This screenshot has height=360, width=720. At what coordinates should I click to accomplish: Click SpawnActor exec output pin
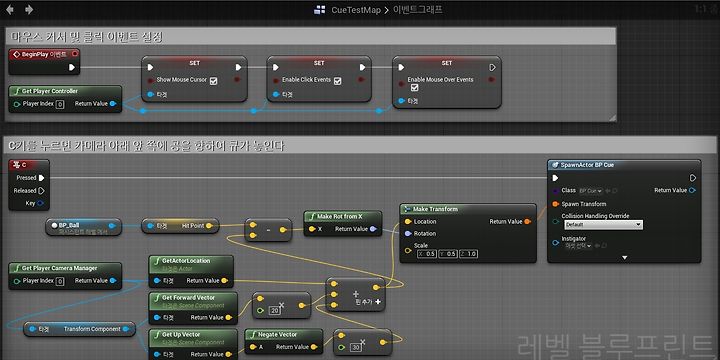point(693,178)
